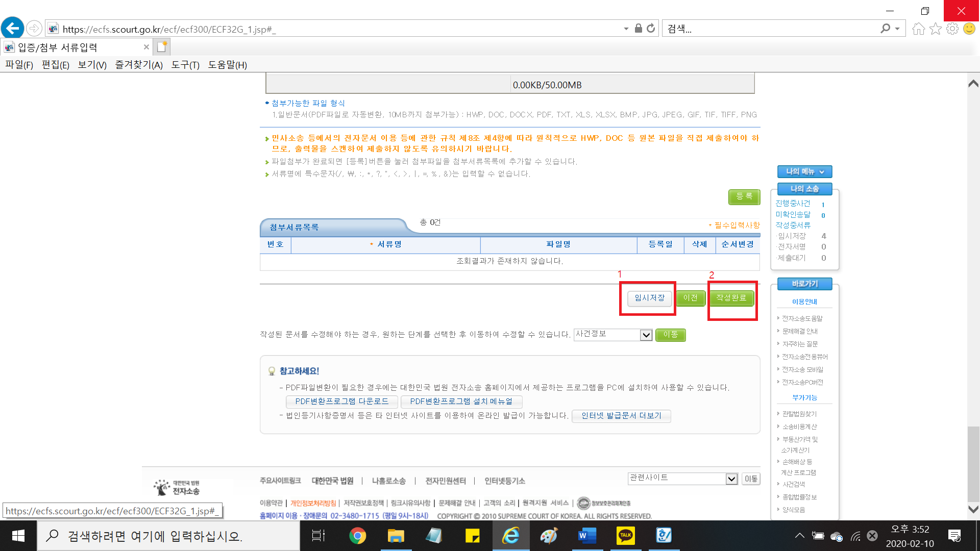980x551 pixels.
Task: Click the 임시저장 button
Action: pyautogui.click(x=649, y=298)
